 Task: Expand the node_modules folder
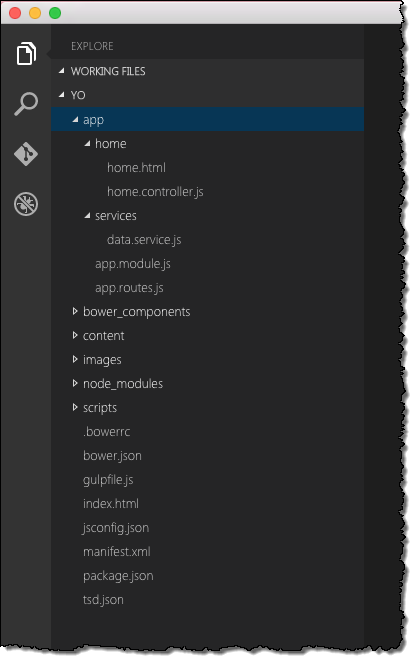coord(75,383)
